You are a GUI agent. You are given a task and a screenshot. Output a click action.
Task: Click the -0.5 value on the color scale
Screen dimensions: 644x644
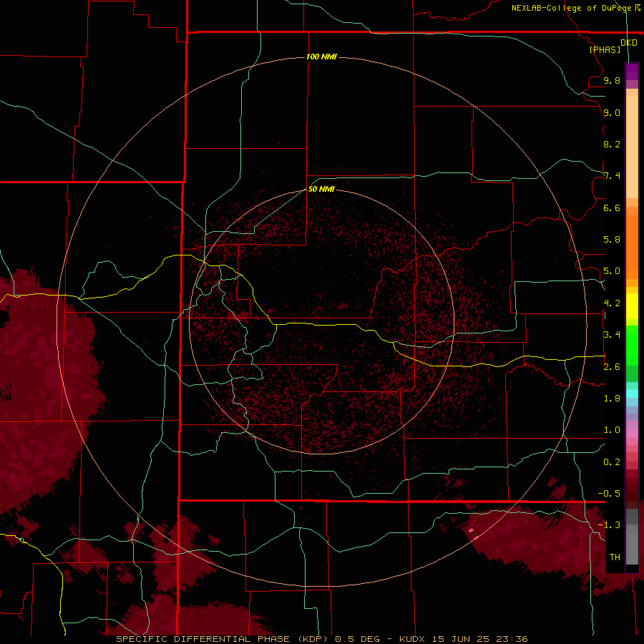[x=609, y=493]
